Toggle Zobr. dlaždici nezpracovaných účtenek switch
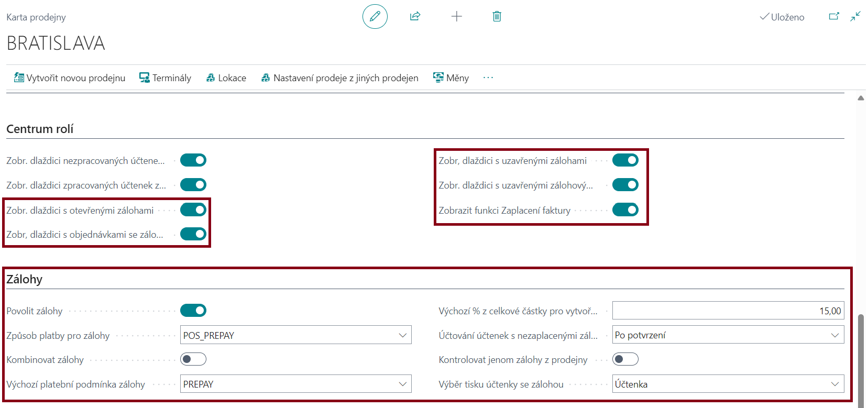Image resolution: width=868 pixels, height=408 pixels. [x=193, y=160]
